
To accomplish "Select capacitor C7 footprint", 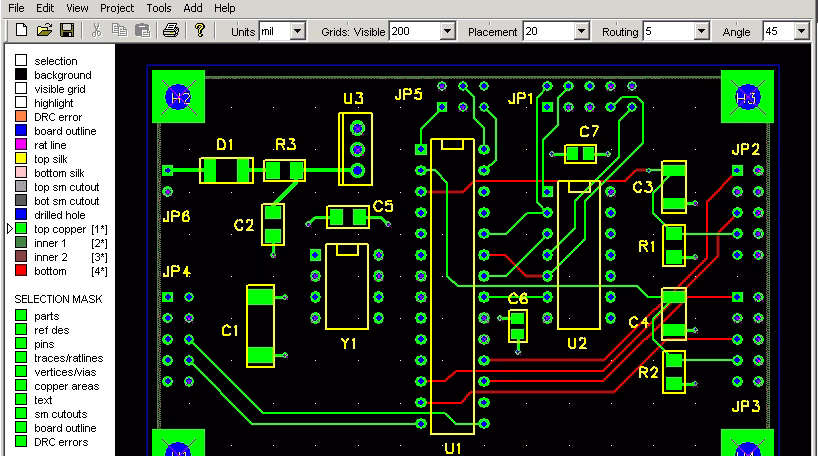I will tap(580, 154).
